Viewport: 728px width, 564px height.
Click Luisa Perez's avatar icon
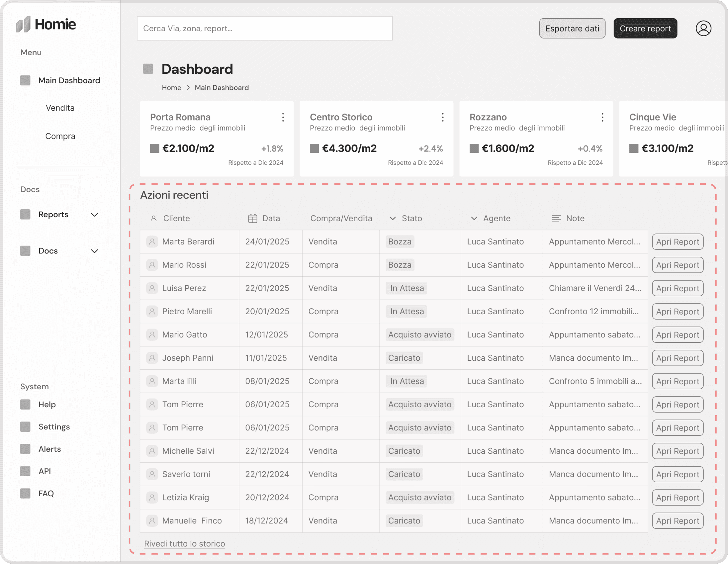pos(152,288)
